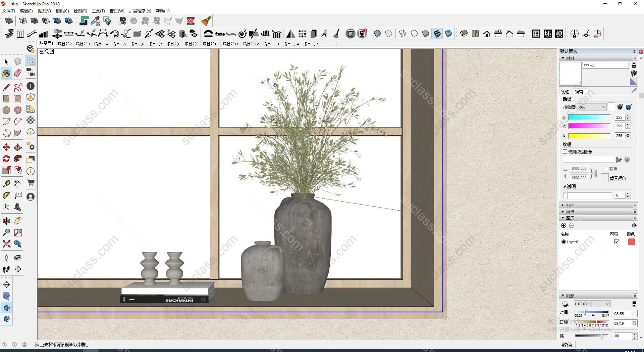Select the Layer0 active layer radio button
The width and height of the screenshot is (644, 352).
563,242
